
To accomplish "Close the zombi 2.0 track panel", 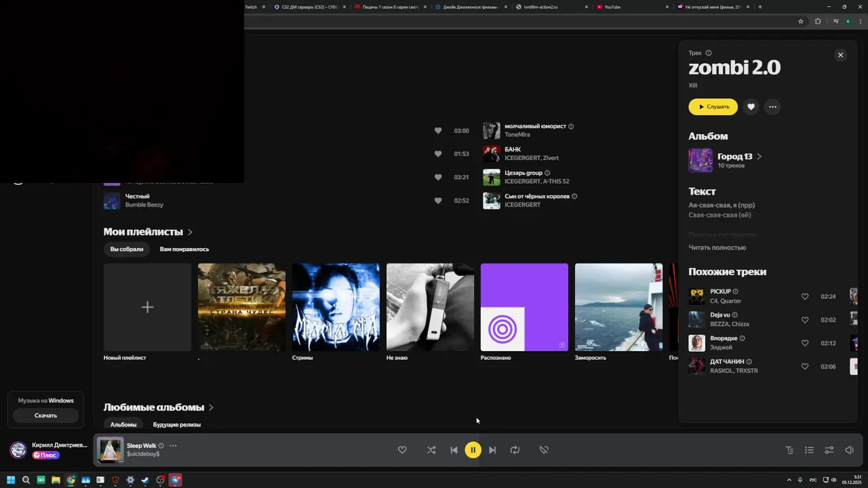I will (840, 56).
